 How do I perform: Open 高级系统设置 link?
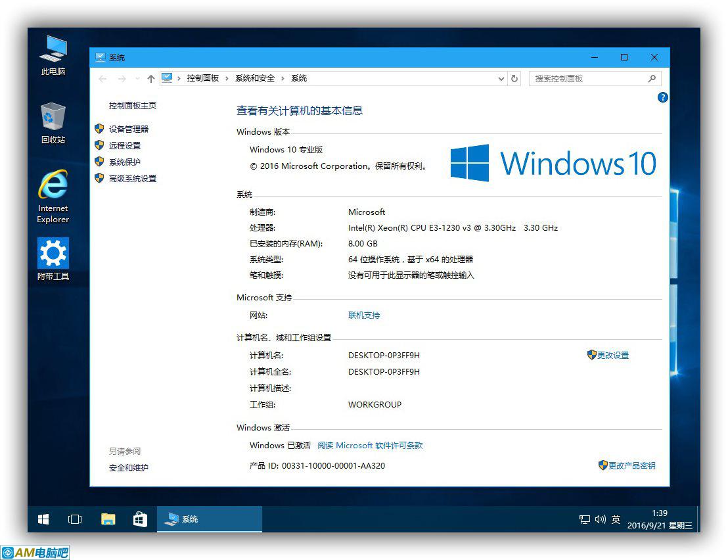click(x=132, y=179)
